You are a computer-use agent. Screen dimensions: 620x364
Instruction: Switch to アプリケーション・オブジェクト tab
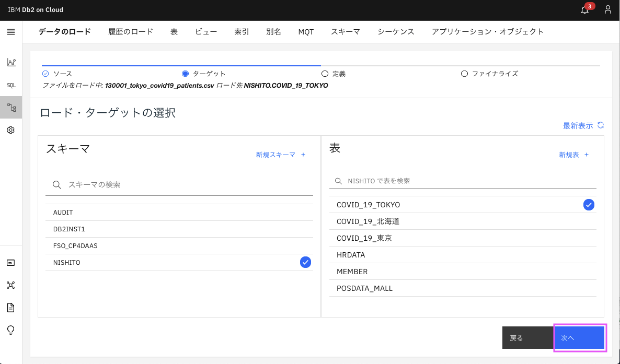tap(488, 32)
